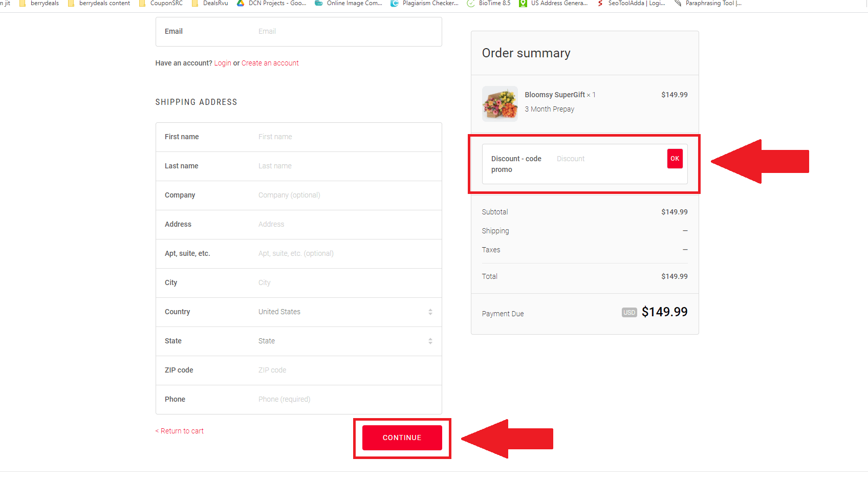The image size is (868, 480).
Task: Go back via Return to cart link
Action: click(x=180, y=431)
